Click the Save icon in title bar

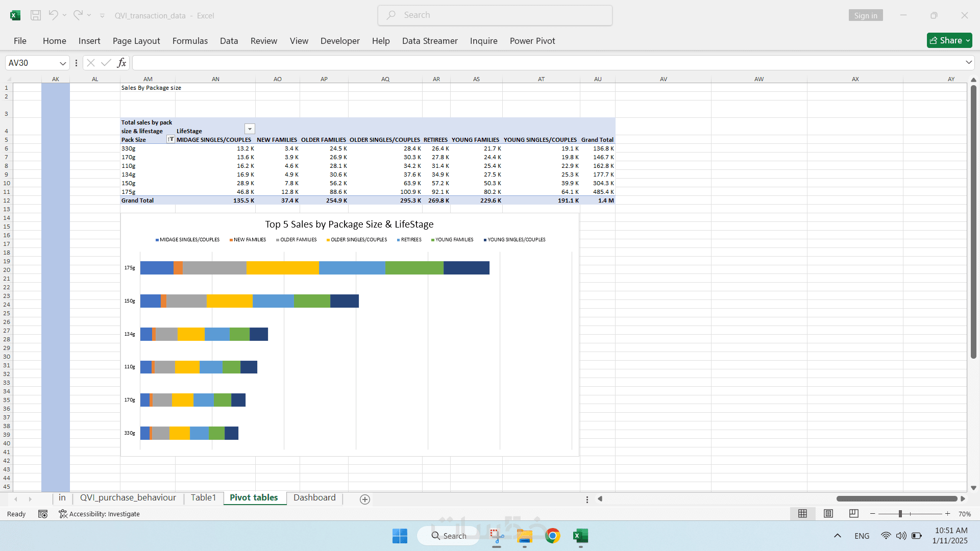[36, 15]
